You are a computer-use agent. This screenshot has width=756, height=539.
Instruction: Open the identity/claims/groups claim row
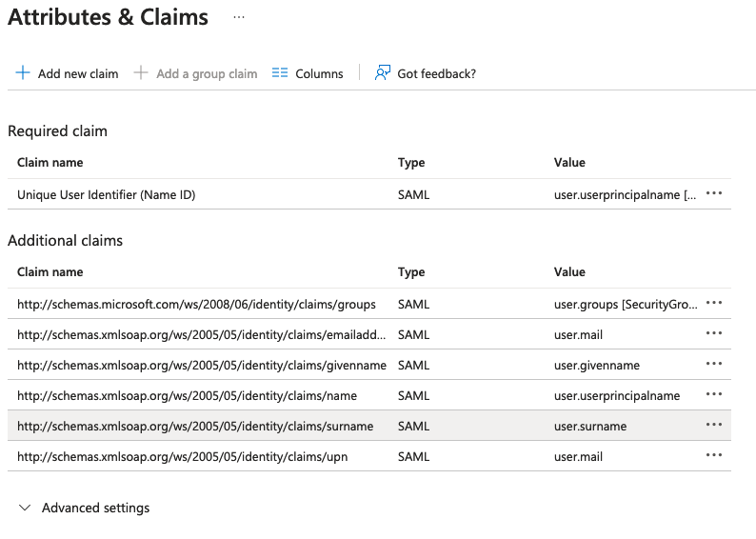(x=196, y=305)
